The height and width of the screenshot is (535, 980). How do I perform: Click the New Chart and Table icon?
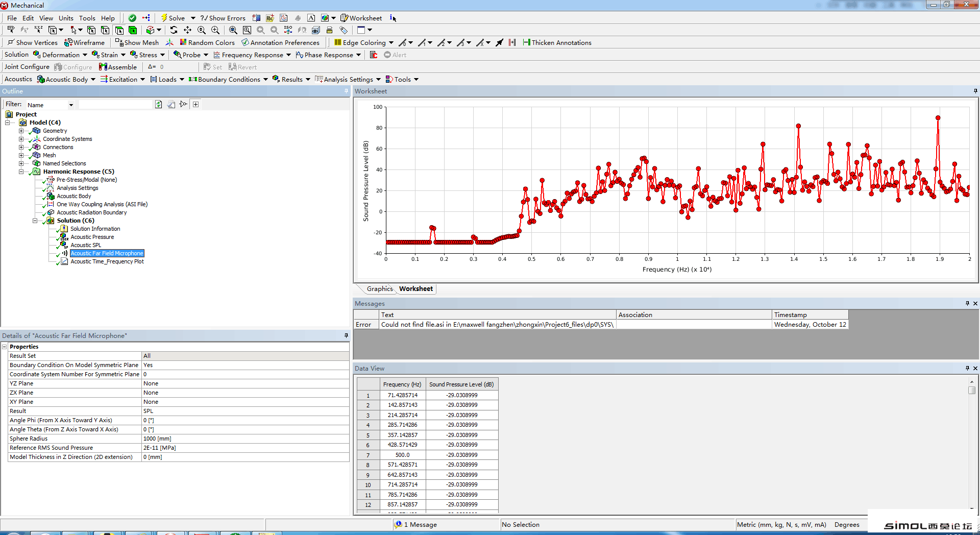point(284,18)
